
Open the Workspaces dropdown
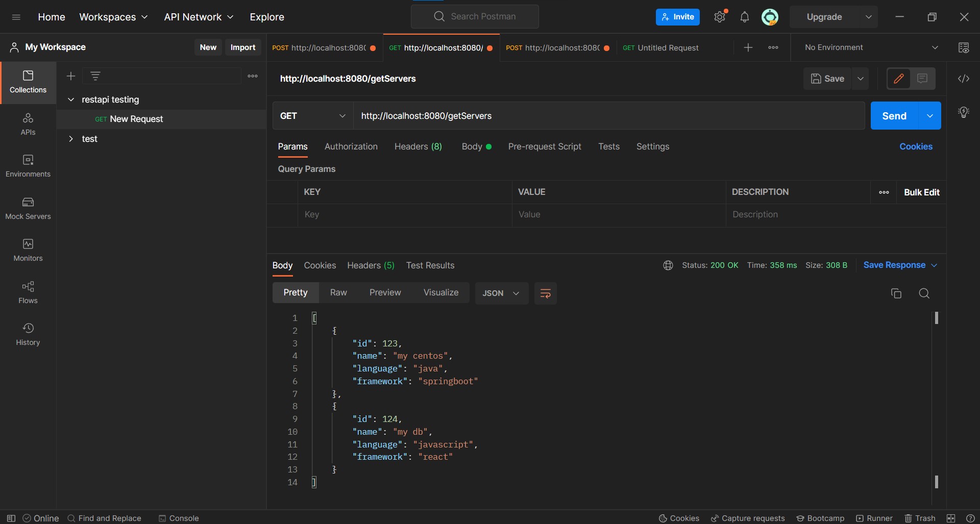point(113,17)
